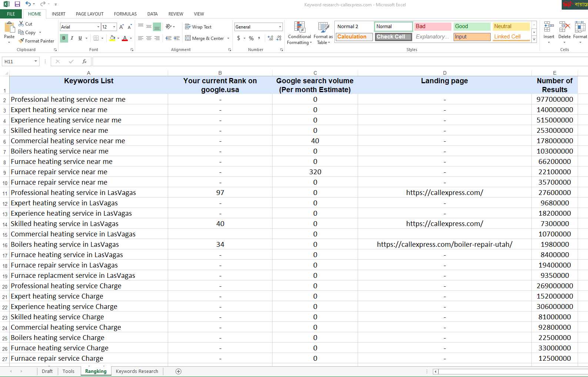Toggle Bold formatting
Screen dimensions: 588x377
coord(64,38)
